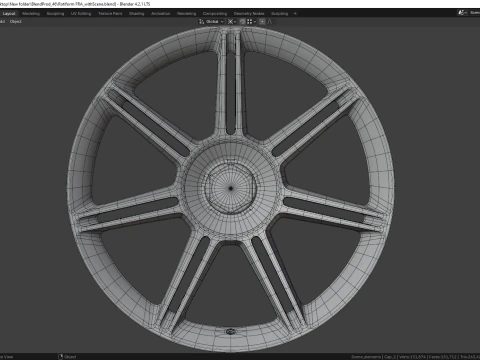The height and width of the screenshot is (360, 480).
Task: Click the center hub of the wheel mesh
Action: (x=231, y=188)
